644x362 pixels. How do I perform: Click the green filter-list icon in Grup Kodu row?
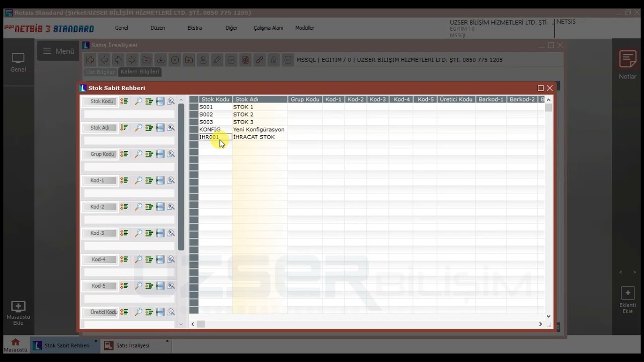point(149,154)
